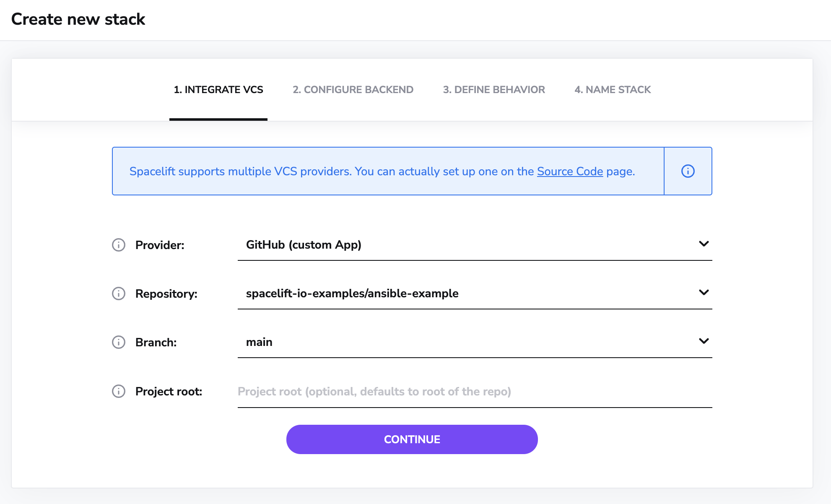The height and width of the screenshot is (504, 831).
Task: Expand the Branch selection list
Action: click(704, 341)
